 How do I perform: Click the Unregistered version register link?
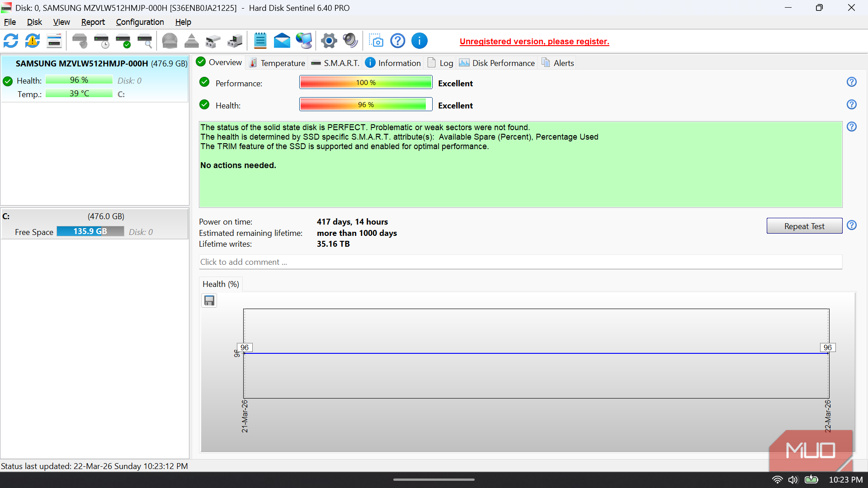[534, 42]
